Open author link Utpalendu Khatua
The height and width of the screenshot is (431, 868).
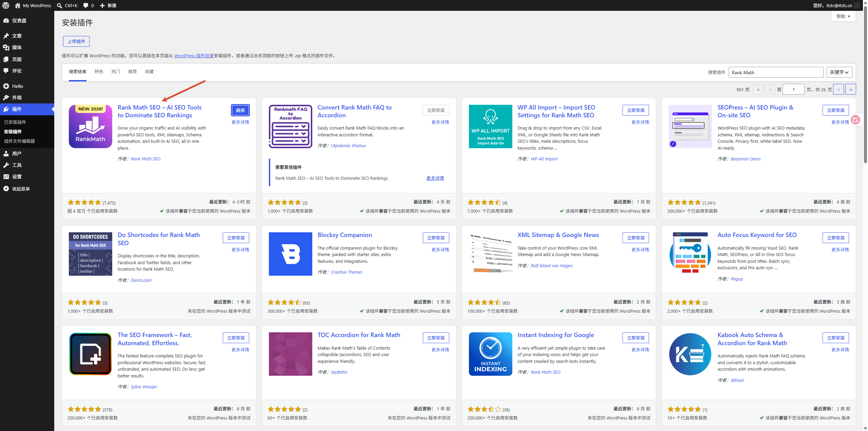[x=348, y=145]
